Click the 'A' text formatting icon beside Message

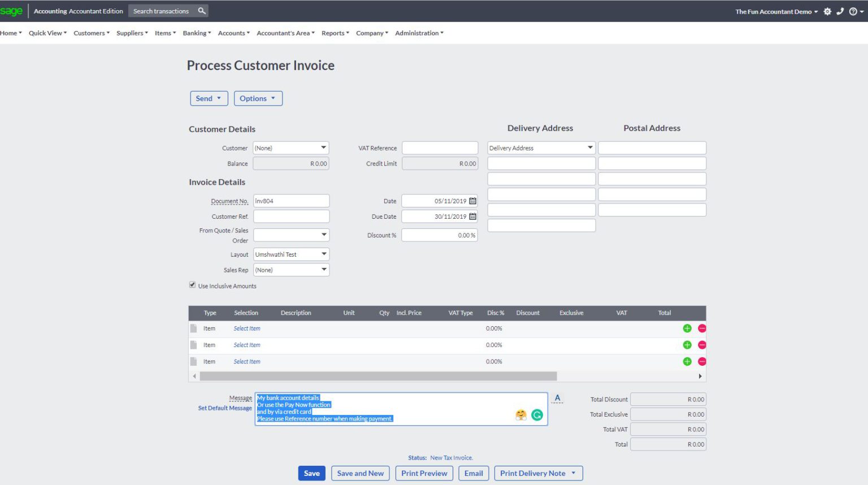[x=557, y=397]
